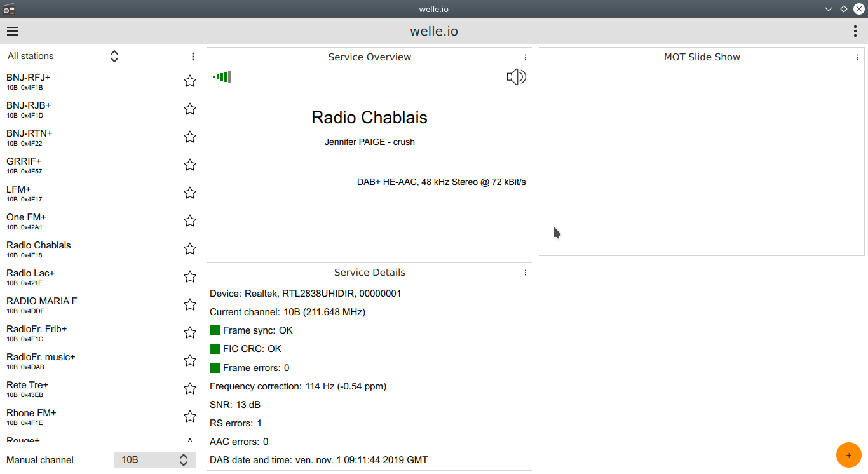Viewport: 868px width, 474px height.
Task: Open the main three-dot options menu
Action: coord(855,31)
